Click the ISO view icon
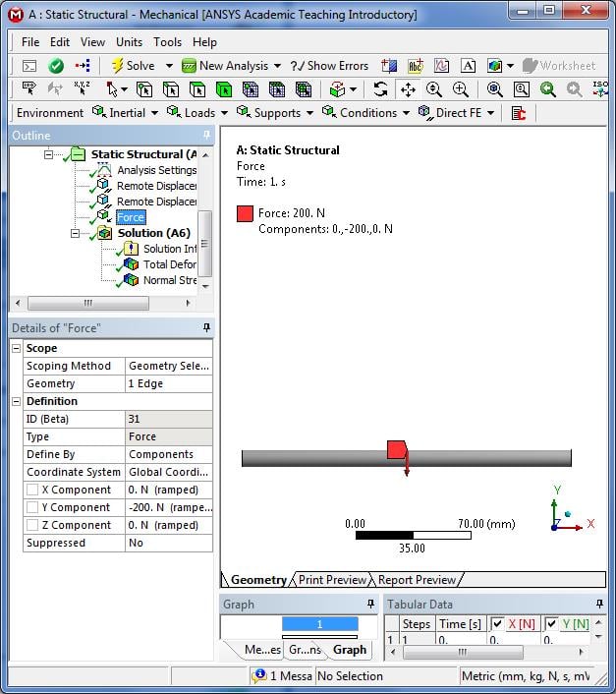The image size is (616, 694). click(x=600, y=89)
